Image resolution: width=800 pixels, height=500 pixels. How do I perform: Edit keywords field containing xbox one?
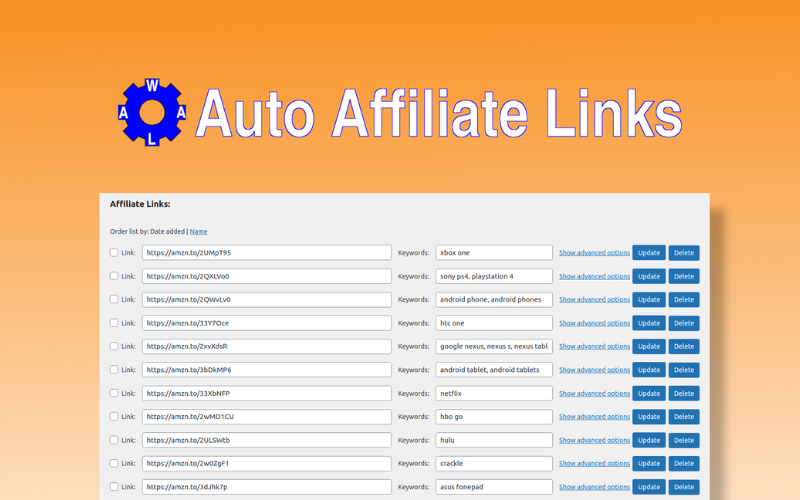[x=494, y=253]
